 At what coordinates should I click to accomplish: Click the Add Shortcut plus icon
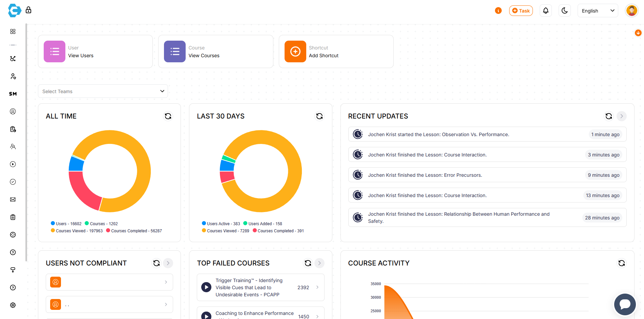pyautogui.click(x=295, y=52)
